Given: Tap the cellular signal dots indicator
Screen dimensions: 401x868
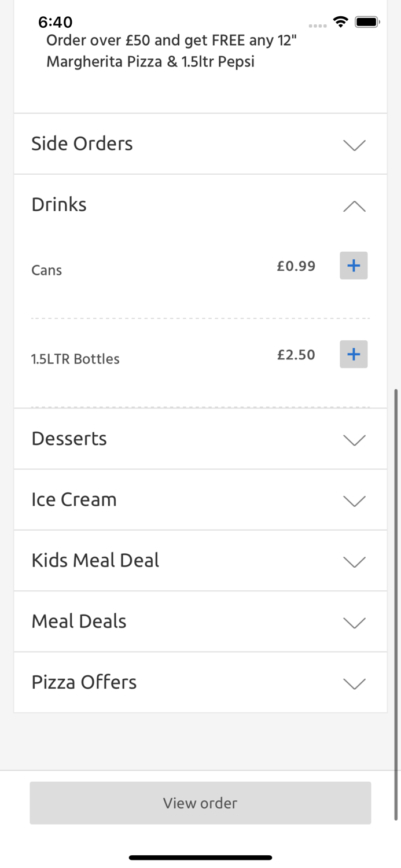Looking at the screenshot, I should pyautogui.click(x=318, y=25).
